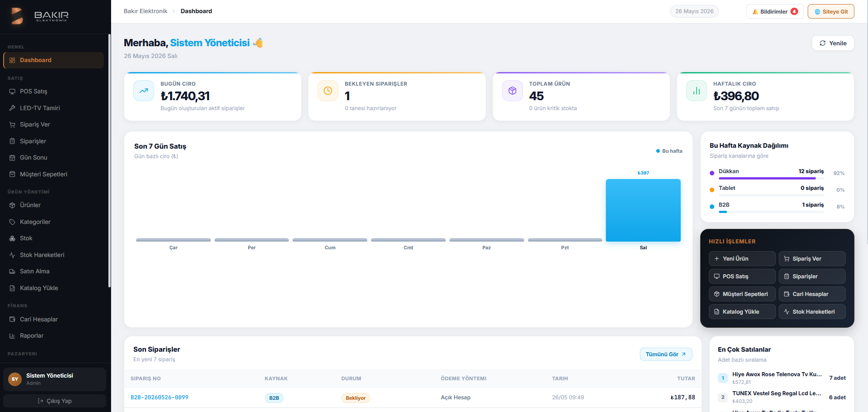Click Katalog Yükle quick action button
The height and width of the screenshot is (412, 868).
(x=742, y=312)
